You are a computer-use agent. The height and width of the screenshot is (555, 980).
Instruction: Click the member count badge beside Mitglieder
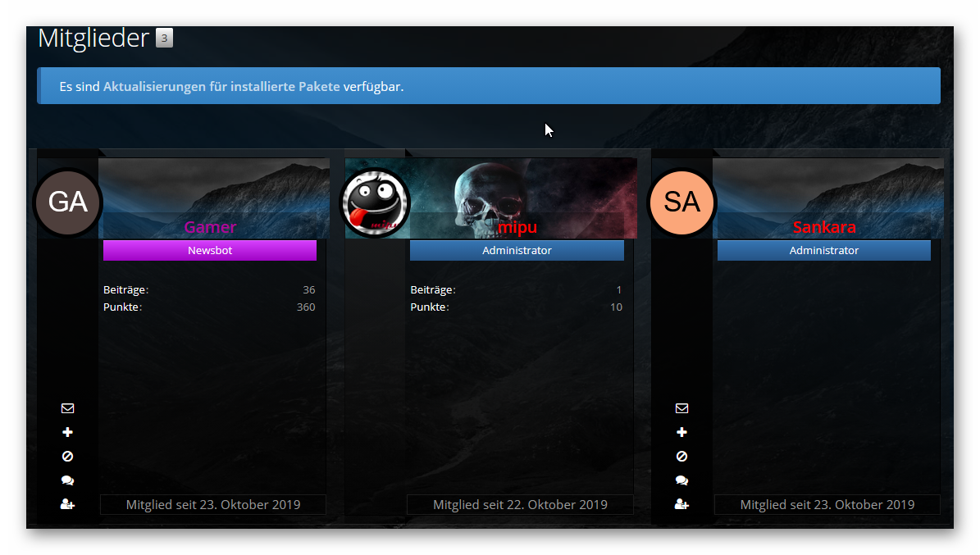point(164,39)
